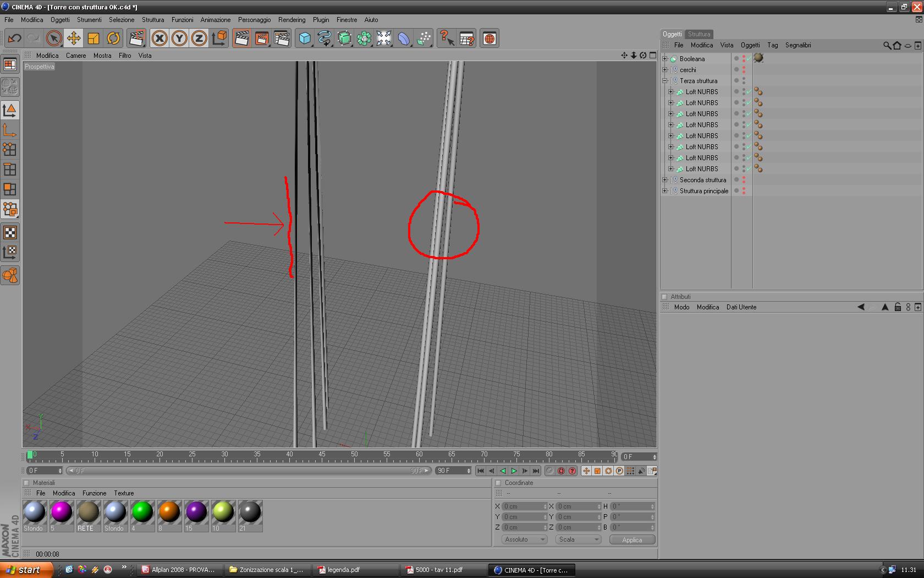Select the texture mode checkerboard icon
Screen dimensions: 924x578
click(x=10, y=232)
